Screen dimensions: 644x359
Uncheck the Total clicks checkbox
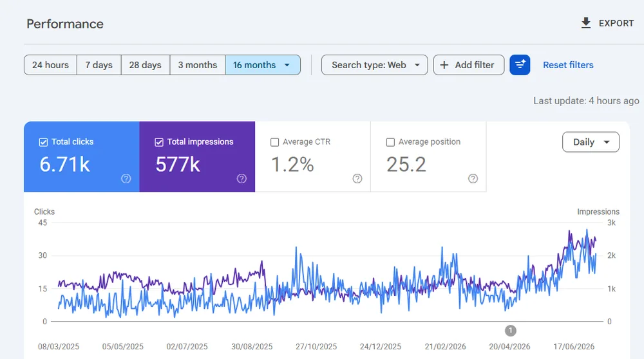click(43, 142)
